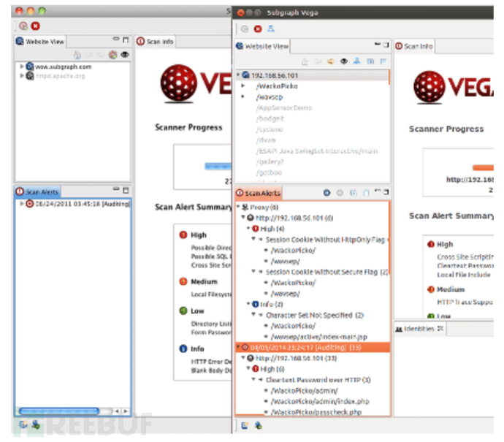Screen dimensions: 504x442
Task: Click the orange scanner progress bar in the front window
Action: (x=483, y=167)
